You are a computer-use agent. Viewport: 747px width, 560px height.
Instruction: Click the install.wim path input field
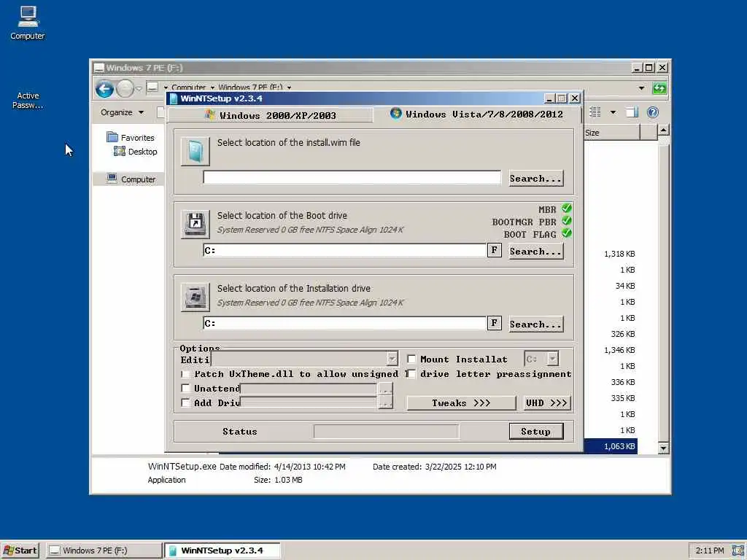pos(352,177)
